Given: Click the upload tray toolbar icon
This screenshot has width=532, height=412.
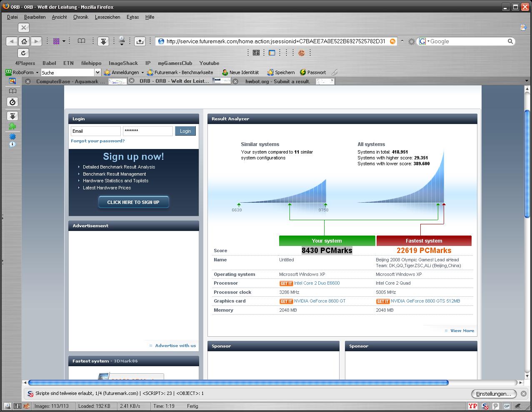Looking at the screenshot, I should pyautogui.click(x=140, y=41).
